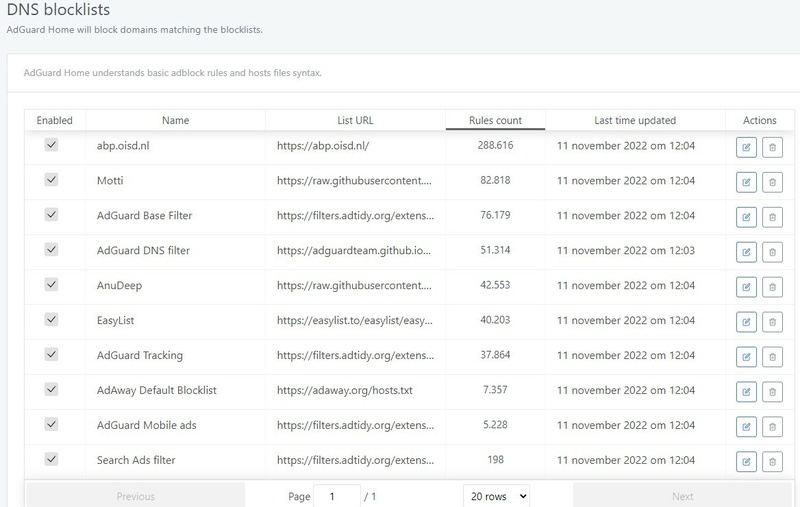Click the 76.179 rules count value

495,215
